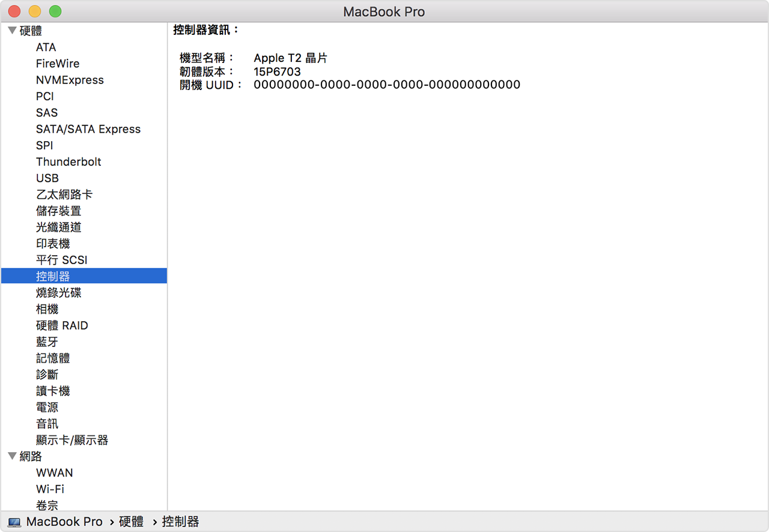
Task: Select the highlighted 控制器 item
Action: (84, 276)
